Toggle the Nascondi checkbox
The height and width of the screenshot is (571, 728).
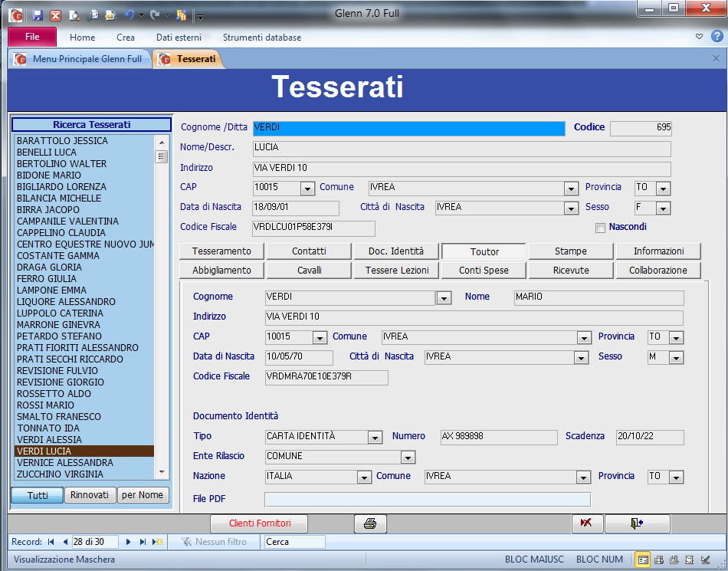tap(600, 228)
